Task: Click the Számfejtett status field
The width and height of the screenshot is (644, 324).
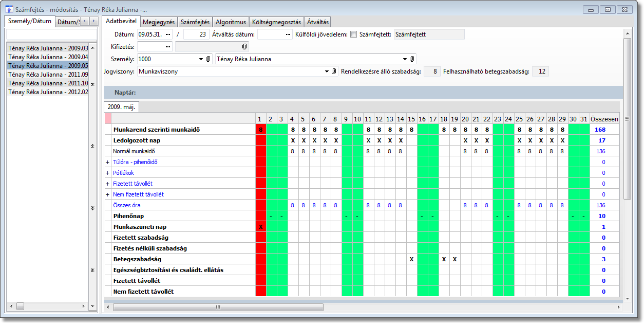Action: (429, 34)
